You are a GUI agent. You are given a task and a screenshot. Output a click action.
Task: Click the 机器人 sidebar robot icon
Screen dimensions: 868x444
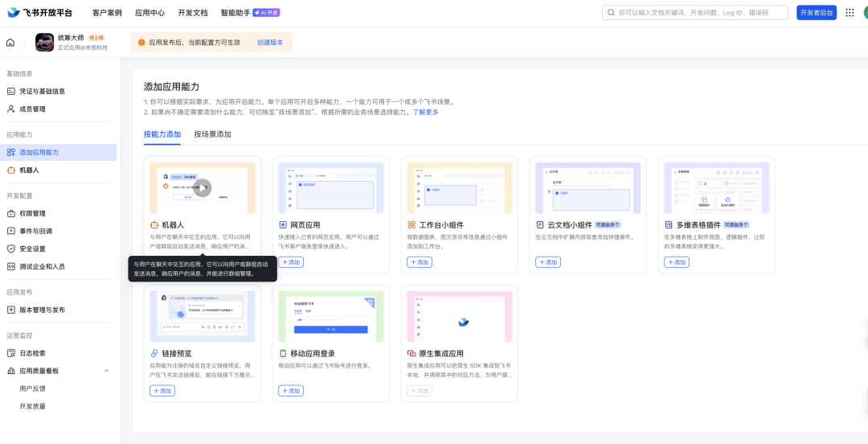pyautogui.click(x=10, y=171)
